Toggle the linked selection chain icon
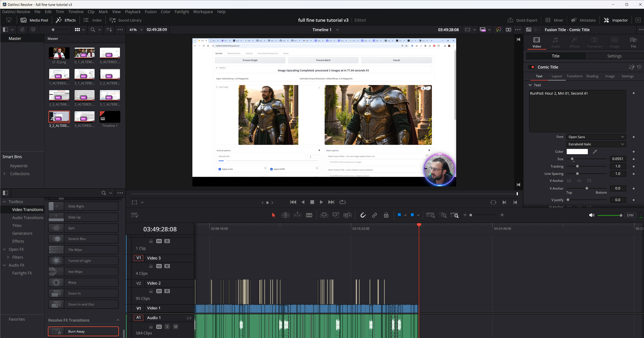Viewport: 644px width, 338px height. 374,215
